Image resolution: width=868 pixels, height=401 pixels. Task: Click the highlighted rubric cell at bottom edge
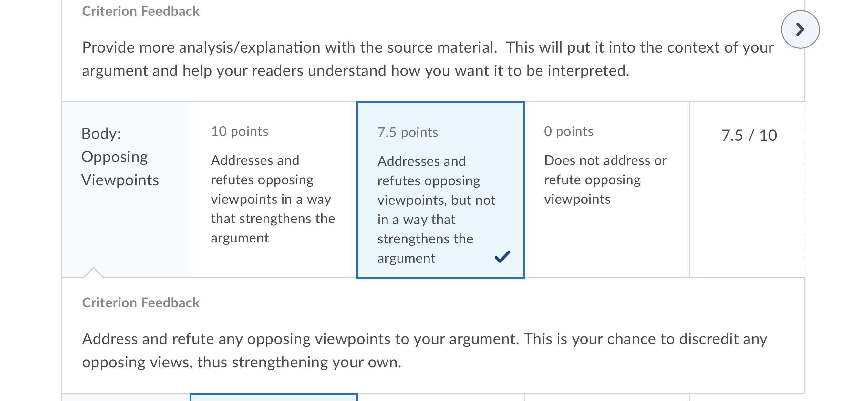tap(274, 397)
